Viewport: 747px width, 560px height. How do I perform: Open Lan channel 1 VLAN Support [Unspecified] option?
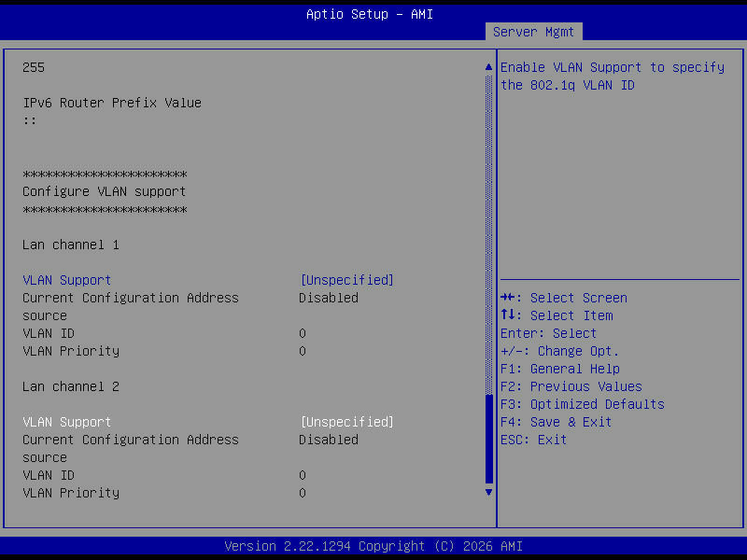(346, 280)
